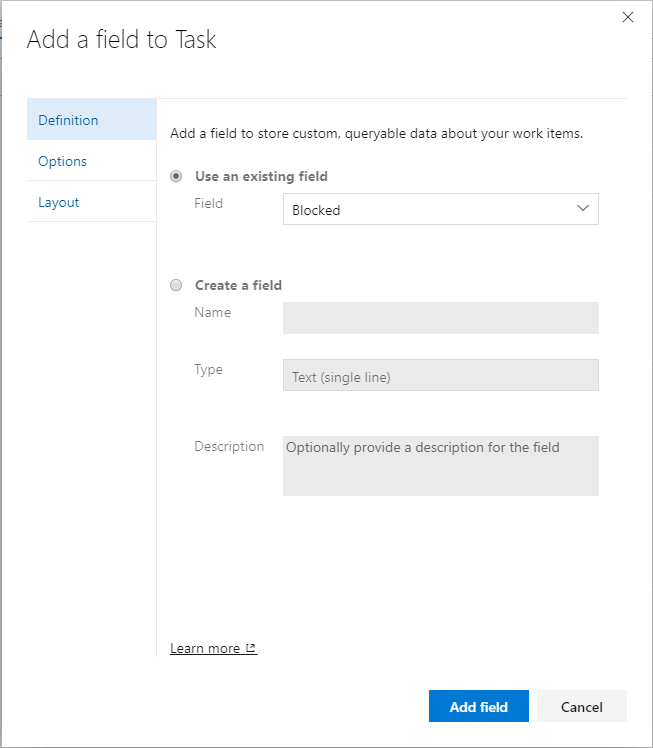Click the external link icon beside Learn more
The width and height of the screenshot is (653, 748).
(251, 648)
